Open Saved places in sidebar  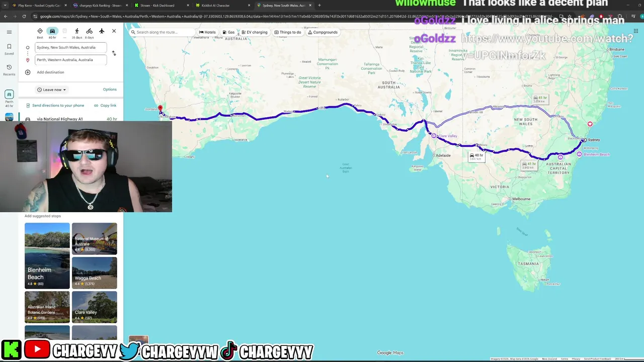9,49
